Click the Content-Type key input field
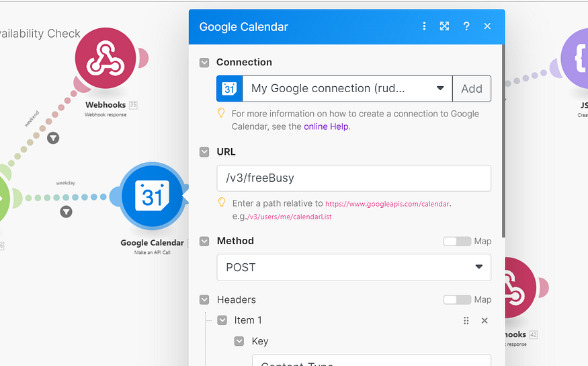Viewport: 588px width, 366px height. (x=371, y=361)
